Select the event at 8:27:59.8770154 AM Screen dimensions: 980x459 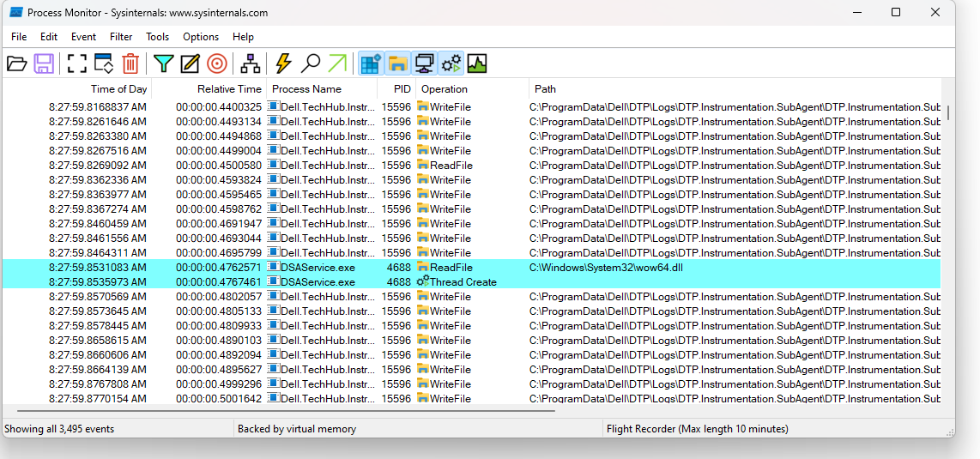(471, 398)
